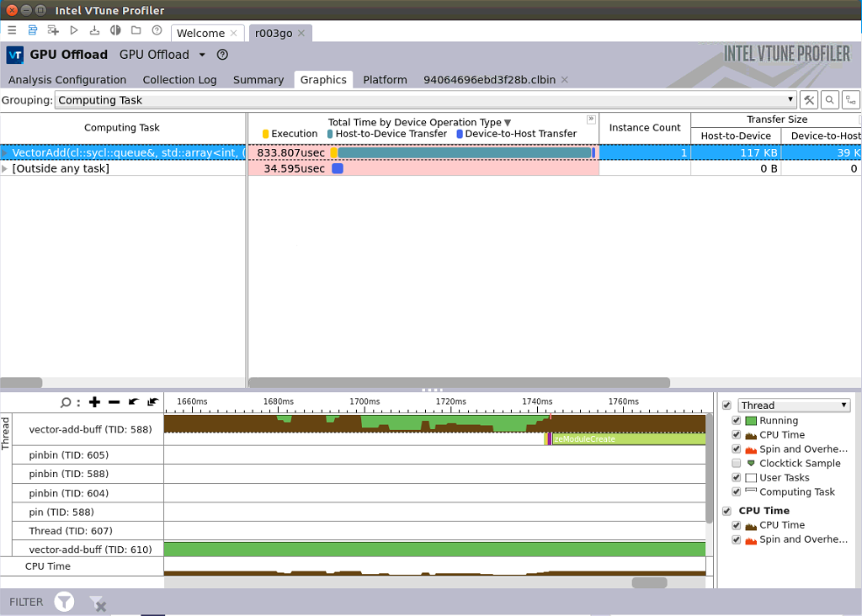Click the VTune VT logo icon
The image size is (862, 616).
[15, 55]
